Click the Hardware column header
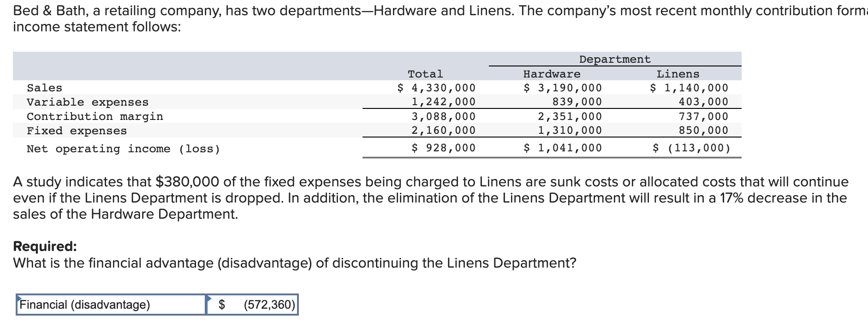 [552, 74]
